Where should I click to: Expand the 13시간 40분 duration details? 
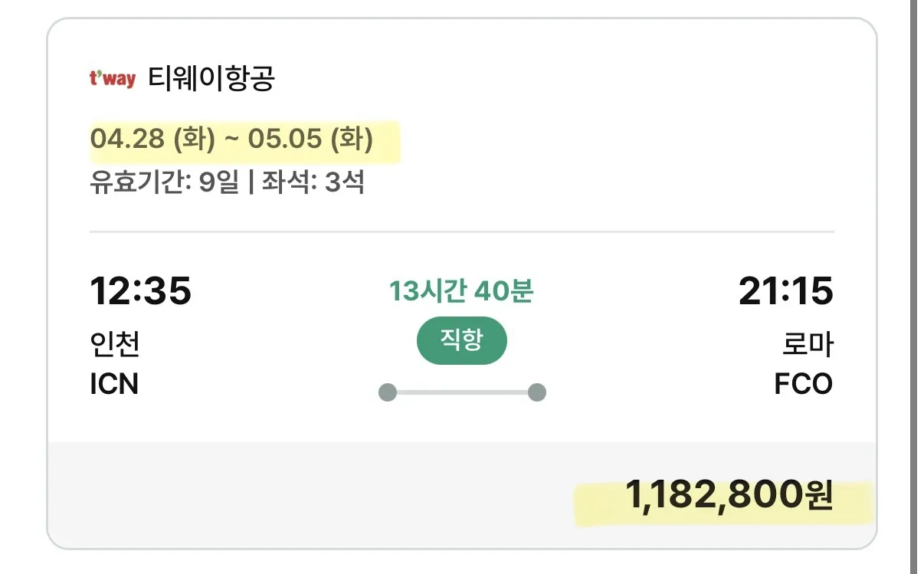461,291
